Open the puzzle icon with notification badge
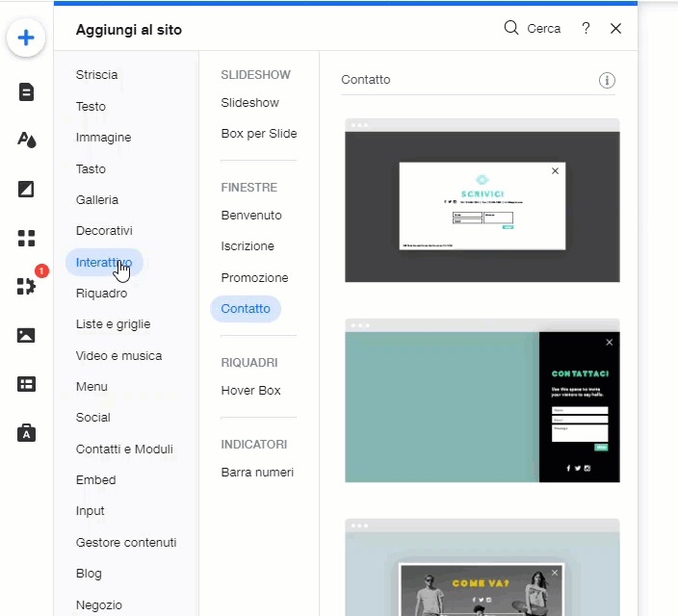The width and height of the screenshot is (678, 616). click(x=26, y=286)
